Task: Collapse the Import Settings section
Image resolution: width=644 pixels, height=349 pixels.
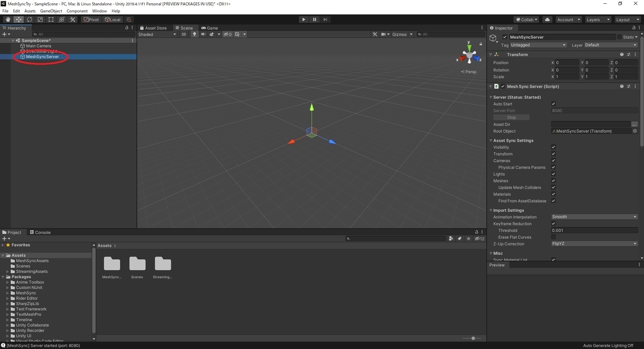Action: (x=491, y=210)
